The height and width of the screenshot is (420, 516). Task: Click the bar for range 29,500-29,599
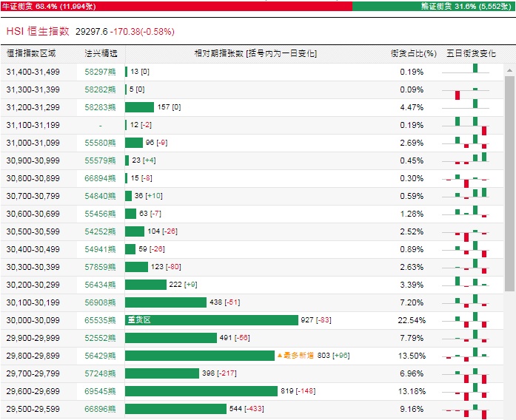coord(175,409)
